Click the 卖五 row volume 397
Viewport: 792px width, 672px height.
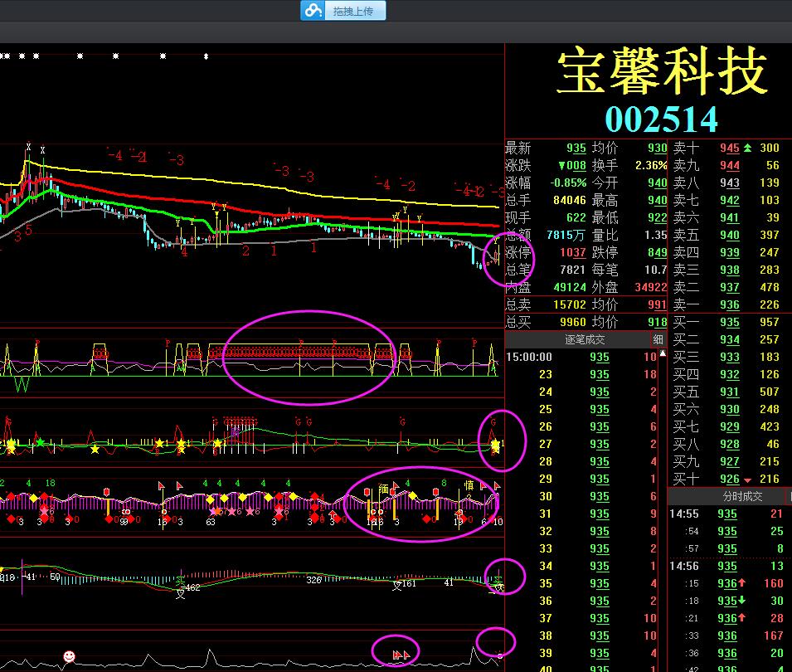(770, 235)
